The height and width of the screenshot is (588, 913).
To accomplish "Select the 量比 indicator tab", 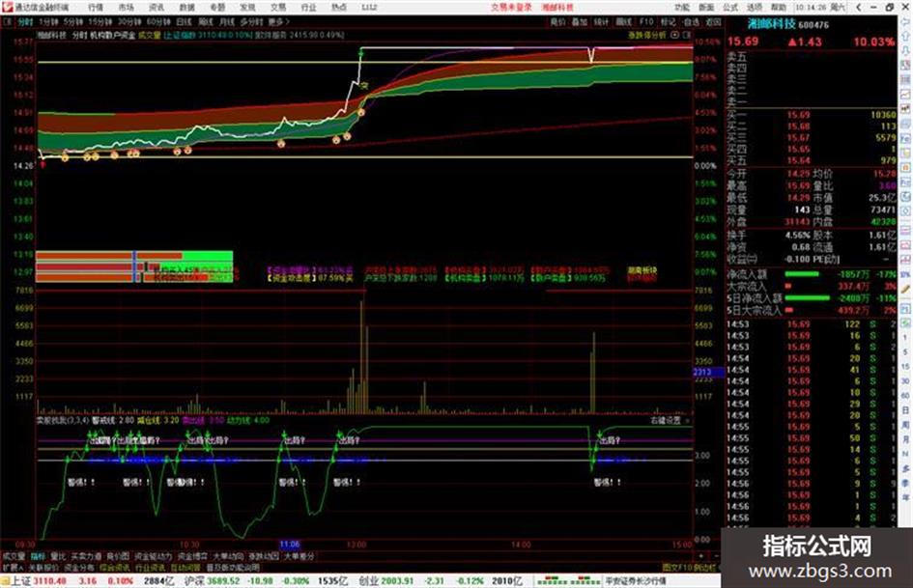I will point(58,556).
